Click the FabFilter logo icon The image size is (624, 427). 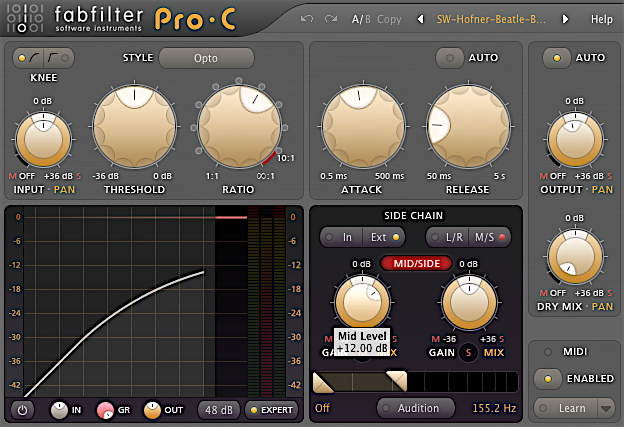[x=25, y=18]
